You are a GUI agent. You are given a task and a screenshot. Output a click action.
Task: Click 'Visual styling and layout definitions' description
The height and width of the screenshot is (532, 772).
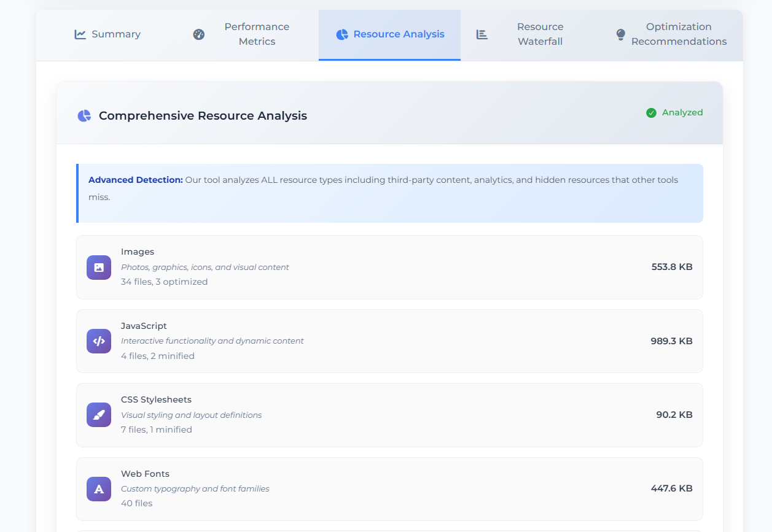tap(191, 415)
